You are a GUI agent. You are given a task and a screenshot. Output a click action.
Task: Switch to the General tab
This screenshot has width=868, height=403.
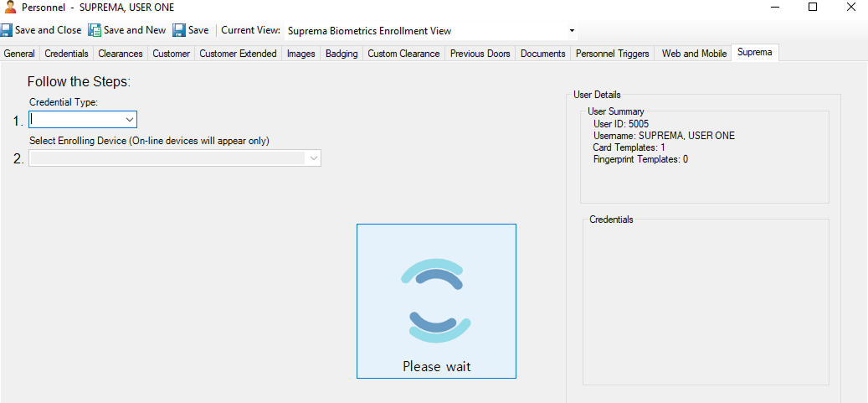coord(19,54)
